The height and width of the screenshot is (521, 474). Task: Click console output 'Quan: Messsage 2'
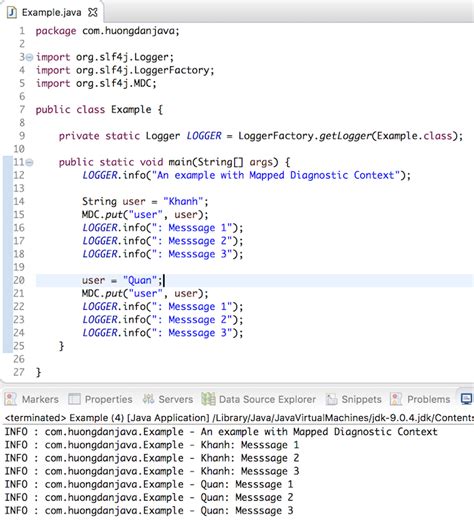coord(247,498)
